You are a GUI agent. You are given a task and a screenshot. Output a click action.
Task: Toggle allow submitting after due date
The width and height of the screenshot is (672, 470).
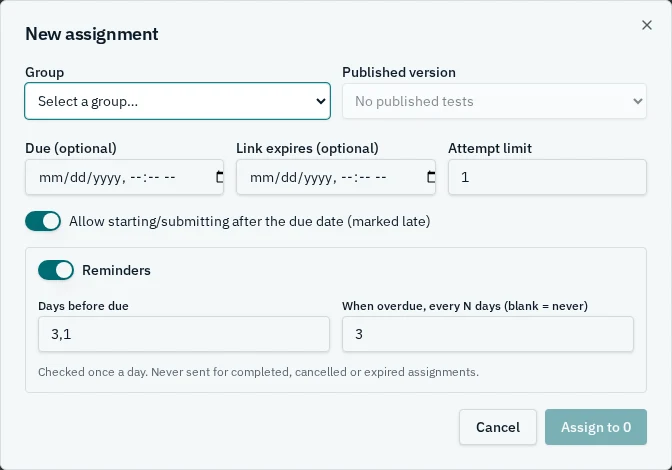point(43,221)
